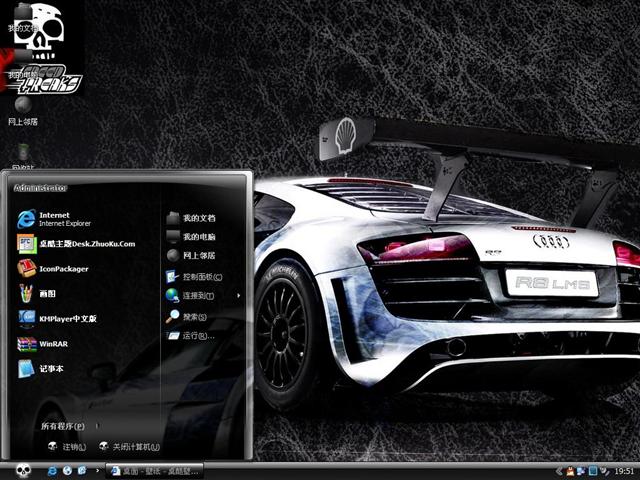Open 我的电脑 desktop icon
The height and width of the screenshot is (480, 640).
23,65
